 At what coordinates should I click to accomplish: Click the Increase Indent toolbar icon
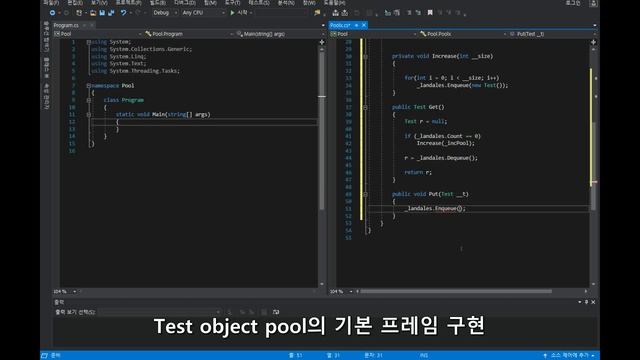click(397, 13)
